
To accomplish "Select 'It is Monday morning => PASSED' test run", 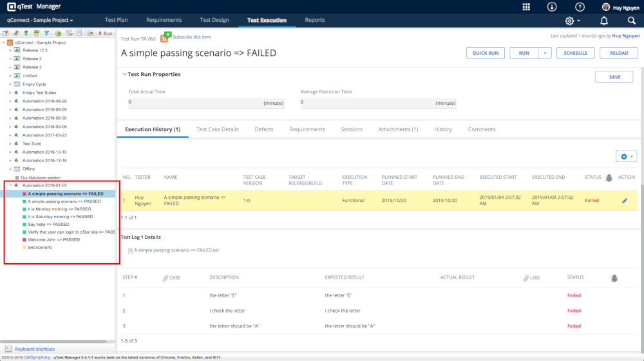I will coord(60,209).
